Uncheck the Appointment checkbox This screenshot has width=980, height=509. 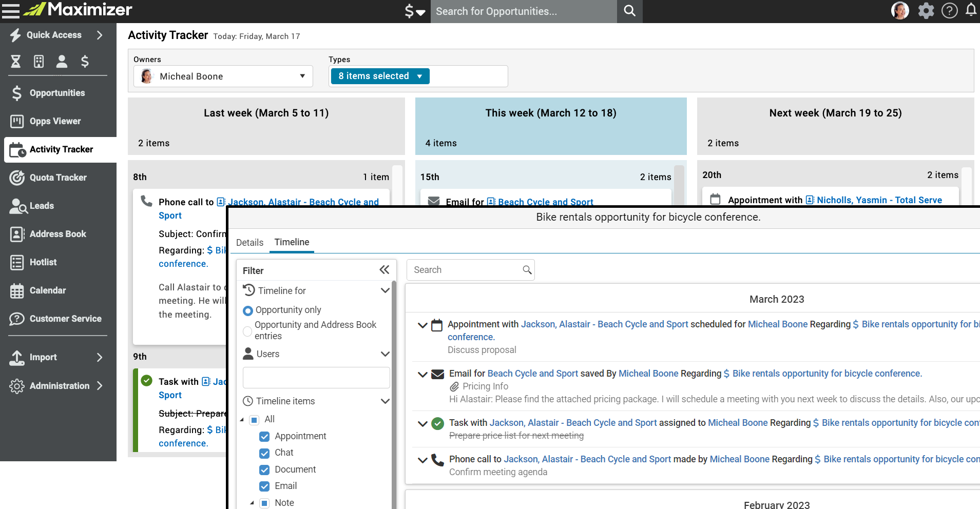[x=264, y=437]
